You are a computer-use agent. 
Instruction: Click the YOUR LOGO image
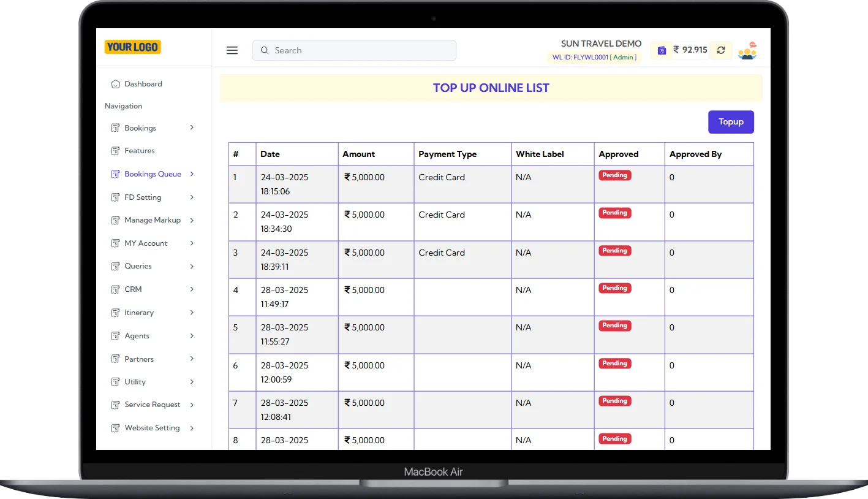tap(132, 47)
